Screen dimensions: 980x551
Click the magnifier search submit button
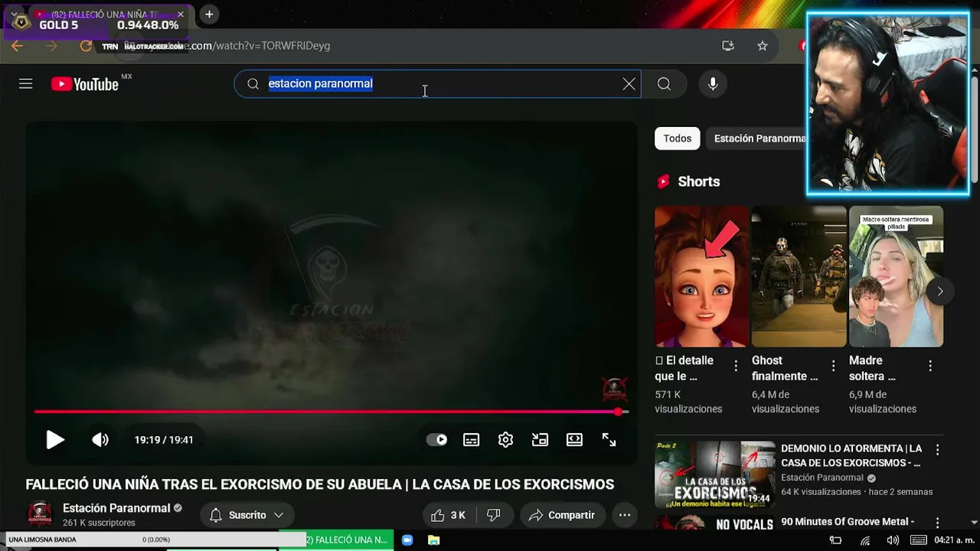664,84
